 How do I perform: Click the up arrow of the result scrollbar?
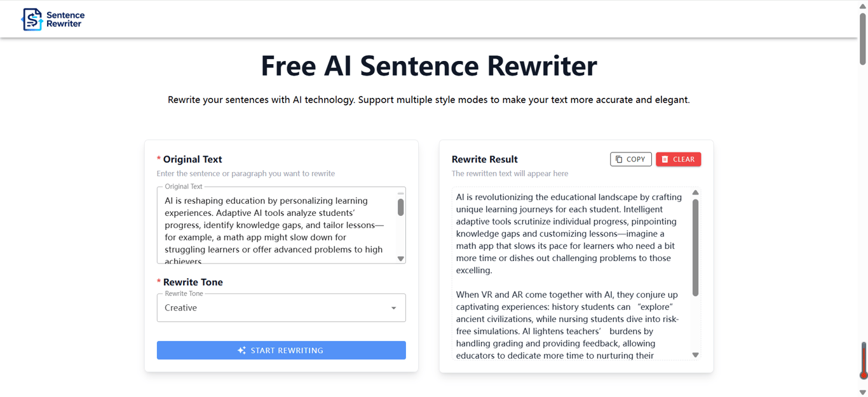coord(695,191)
